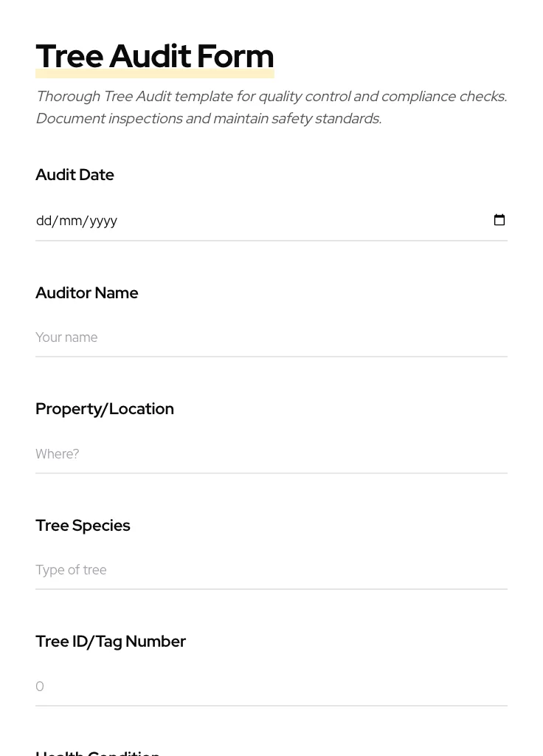Image resolution: width=543 pixels, height=756 pixels.
Task: Click the underline beneath the Tree Species field
Action: [x=271, y=588]
